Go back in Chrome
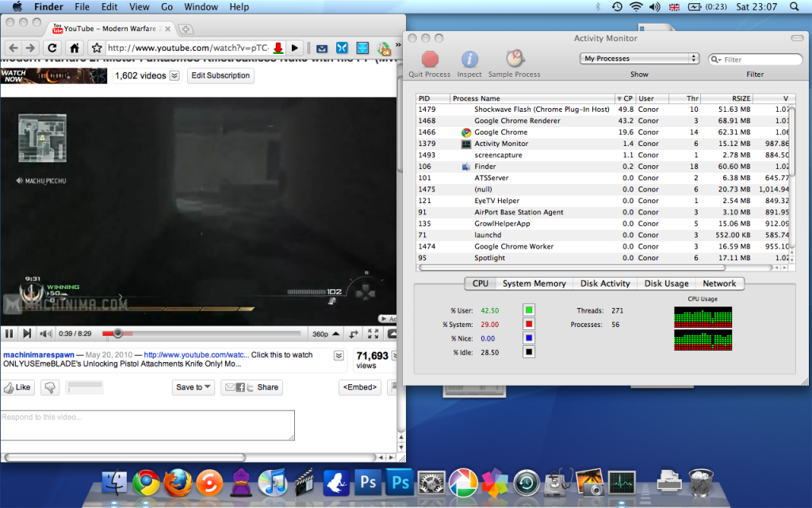812x508 pixels. pos(13,48)
